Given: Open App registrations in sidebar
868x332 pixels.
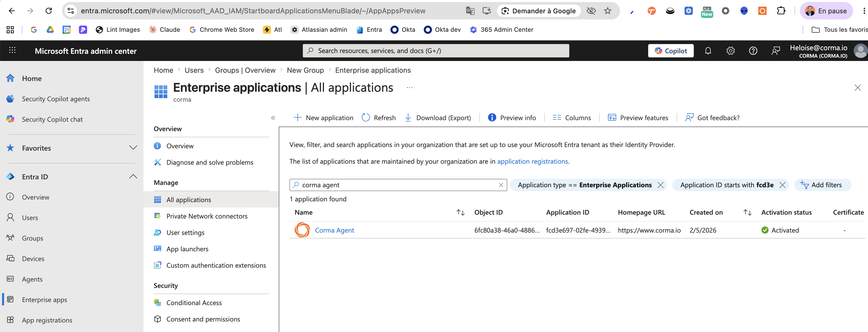Looking at the screenshot, I should tap(47, 320).
